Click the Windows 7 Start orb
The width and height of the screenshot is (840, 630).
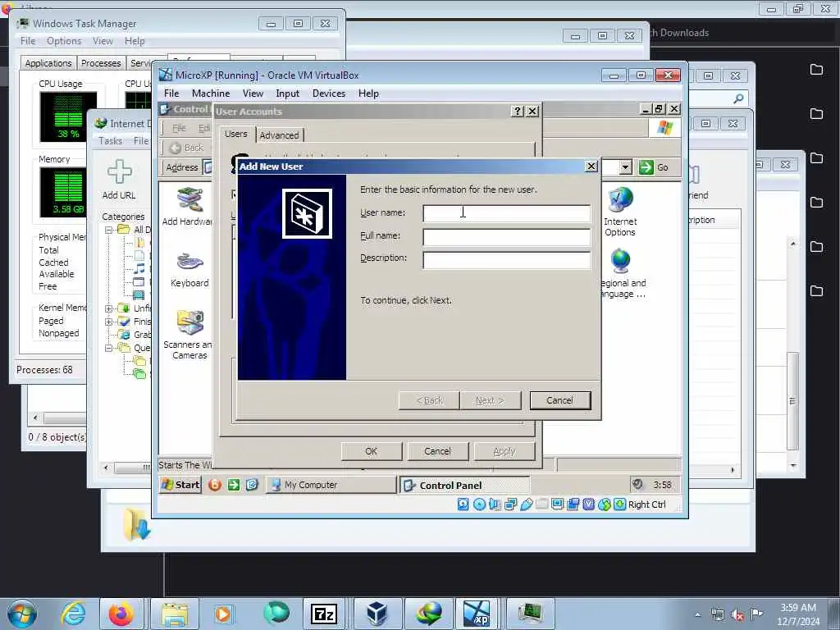pyautogui.click(x=22, y=614)
